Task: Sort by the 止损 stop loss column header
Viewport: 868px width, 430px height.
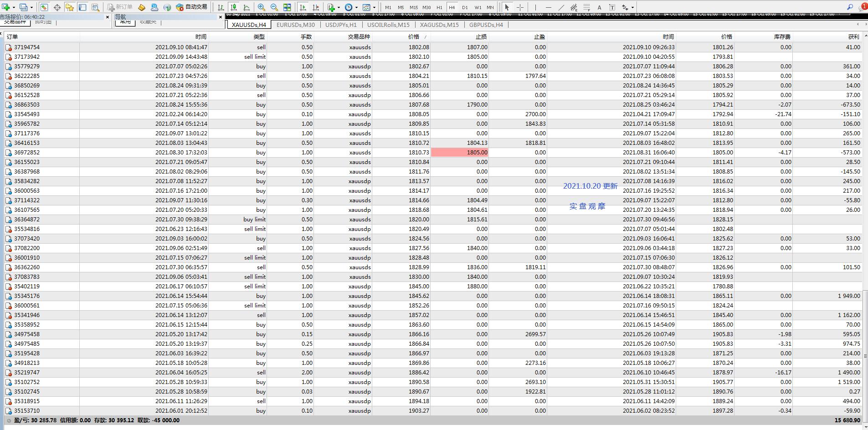Action: [x=459, y=36]
